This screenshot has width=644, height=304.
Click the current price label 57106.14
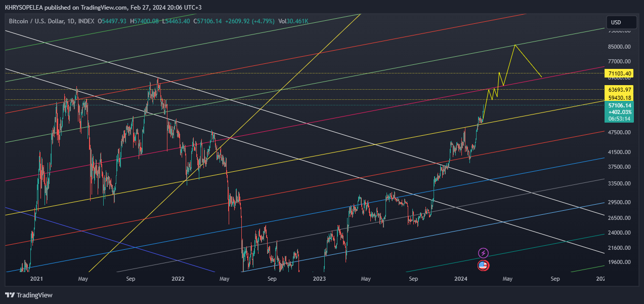point(620,105)
